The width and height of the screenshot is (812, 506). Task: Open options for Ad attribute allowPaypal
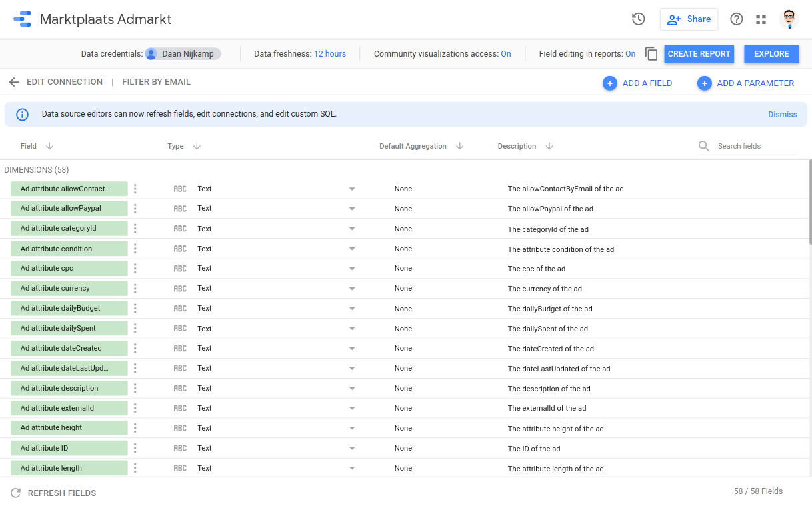coord(135,209)
